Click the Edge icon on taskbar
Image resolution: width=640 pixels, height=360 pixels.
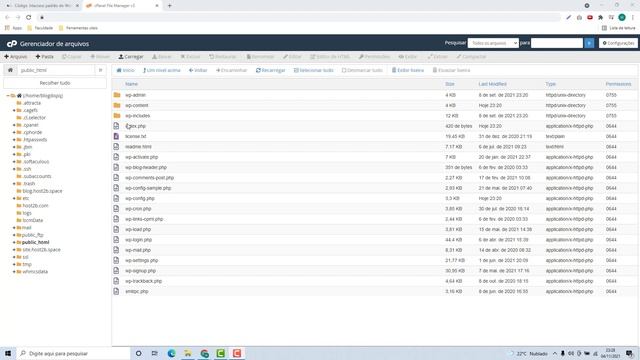click(171, 353)
